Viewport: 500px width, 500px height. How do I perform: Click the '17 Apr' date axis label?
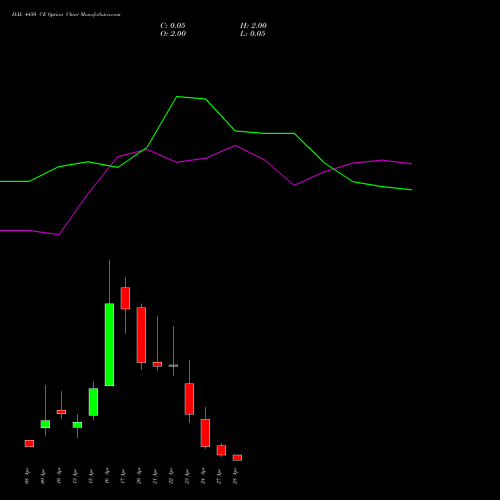(123, 476)
